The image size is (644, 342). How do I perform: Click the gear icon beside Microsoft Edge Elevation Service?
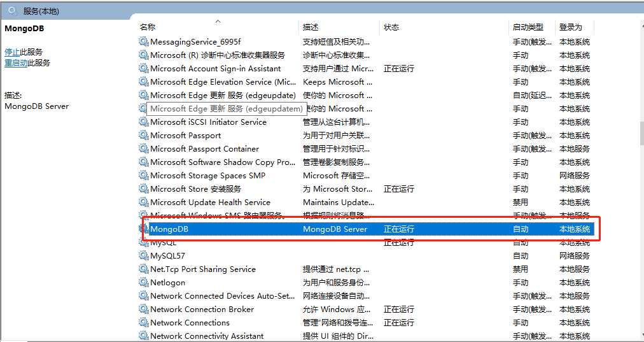(x=143, y=82)
